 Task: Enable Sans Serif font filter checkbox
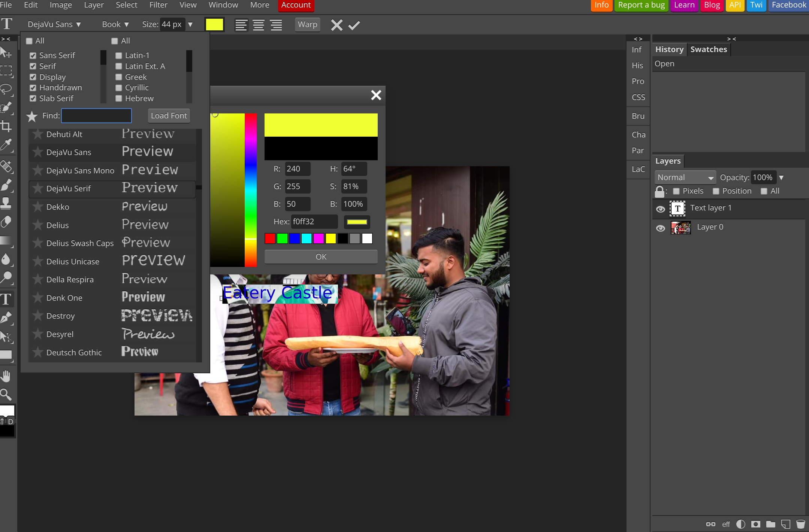[x=32, y=55]
